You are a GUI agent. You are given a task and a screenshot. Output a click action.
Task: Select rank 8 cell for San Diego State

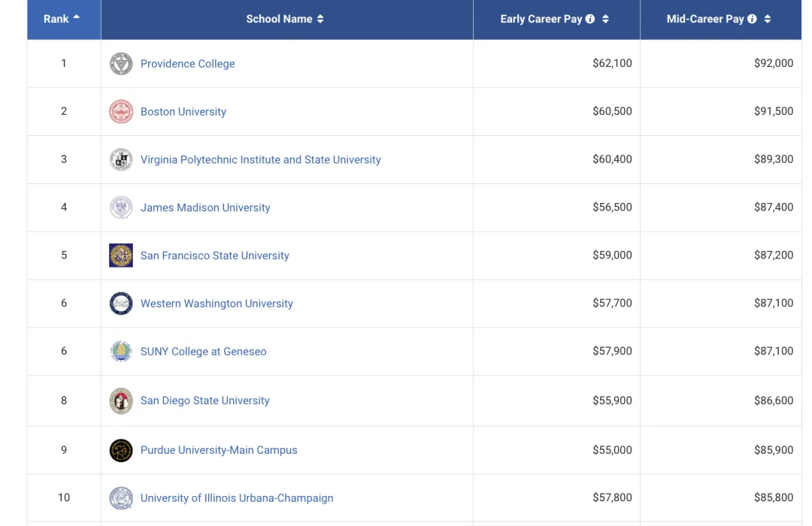click(64, 401)
